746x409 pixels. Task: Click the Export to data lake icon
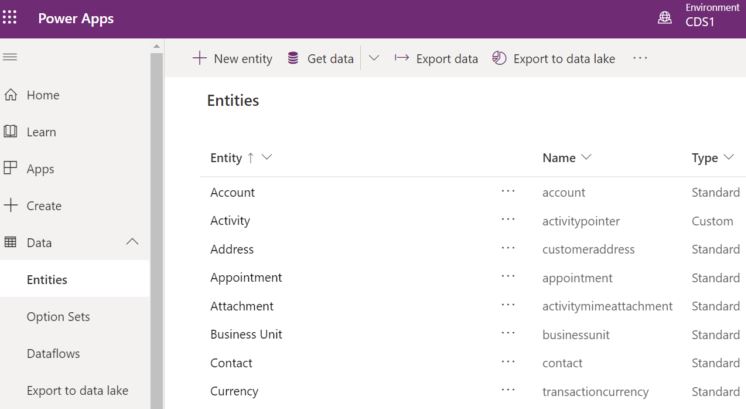pyautogui.click(x=499, y=58)
